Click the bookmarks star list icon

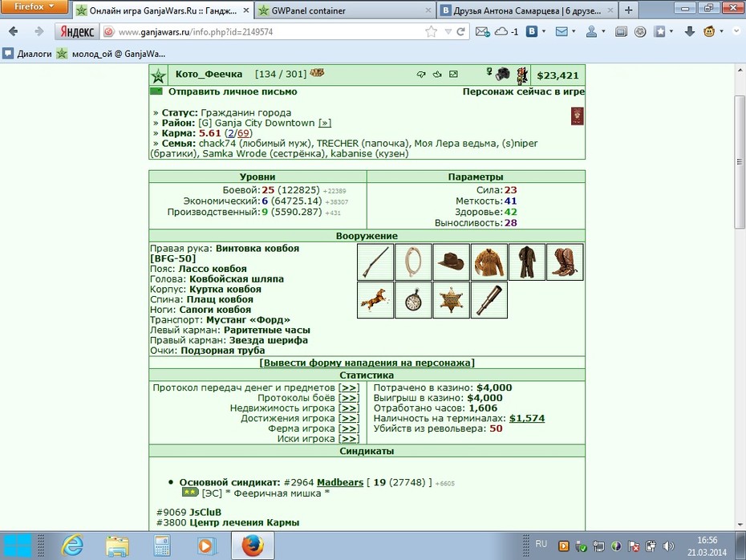point(660,31)
